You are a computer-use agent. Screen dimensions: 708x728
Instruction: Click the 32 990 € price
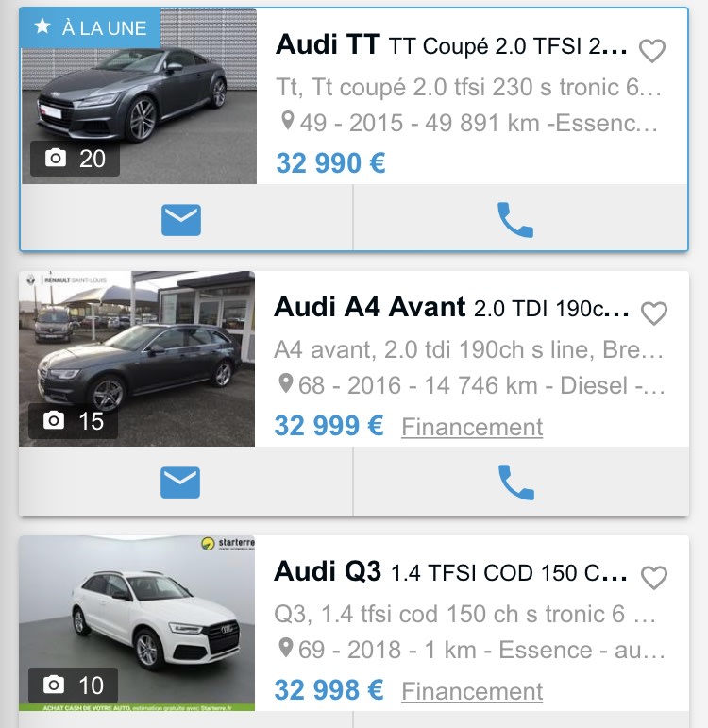[x=330, y=163]
